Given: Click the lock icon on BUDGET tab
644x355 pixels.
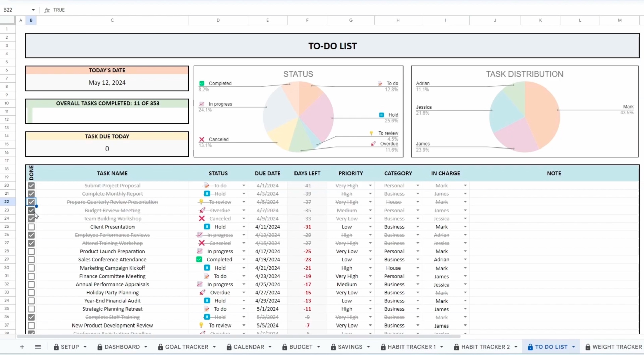Looking at the screenshot, I should tap(285, 347).
